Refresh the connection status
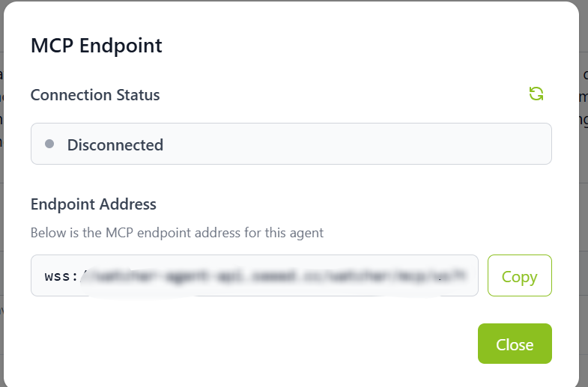 tap(536, 94)
